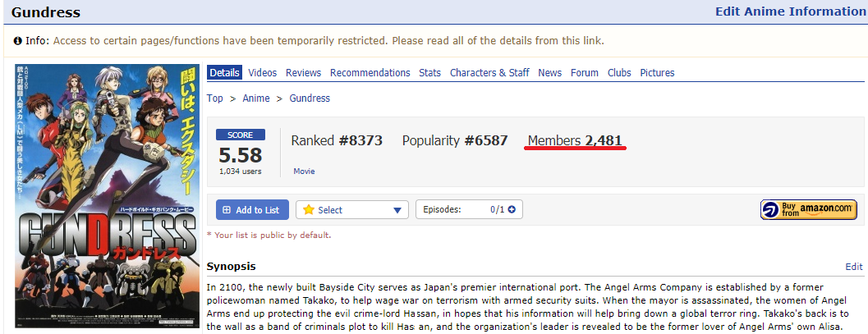The height and width of the screenshot is (334, 868).
Task: Switch to the Videos tab
Action: click(x=263, y=72)
